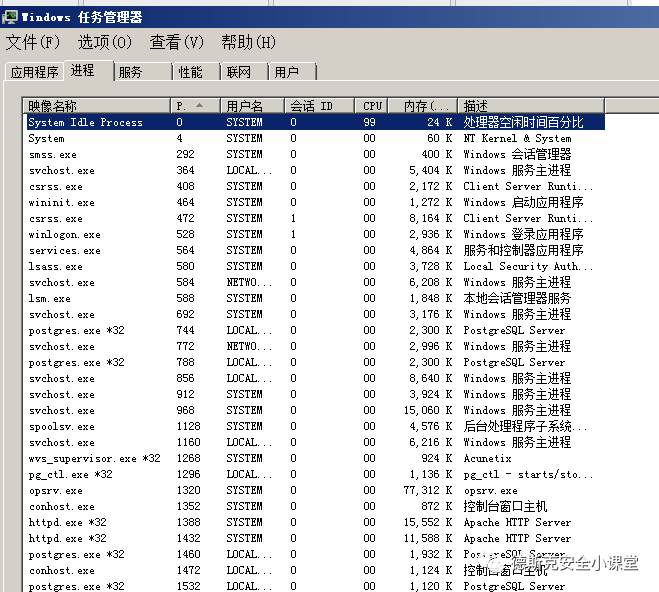Open the 文件(F) menu
Screen dimensions: 659x592
(x=33, y=42)
